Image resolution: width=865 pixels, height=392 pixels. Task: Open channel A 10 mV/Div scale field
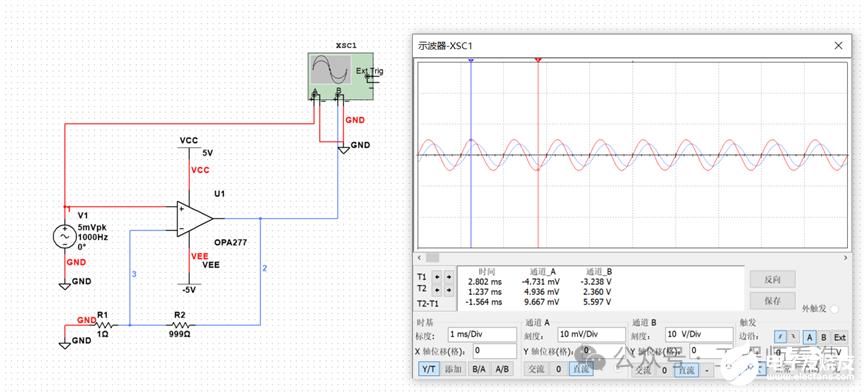pyautogui.click(x=591, y=334)
